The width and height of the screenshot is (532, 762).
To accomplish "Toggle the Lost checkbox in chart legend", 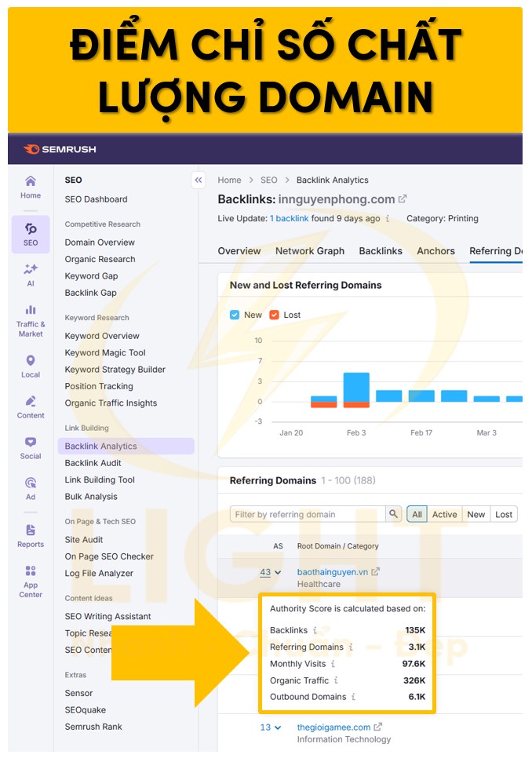I will (274, 315).
